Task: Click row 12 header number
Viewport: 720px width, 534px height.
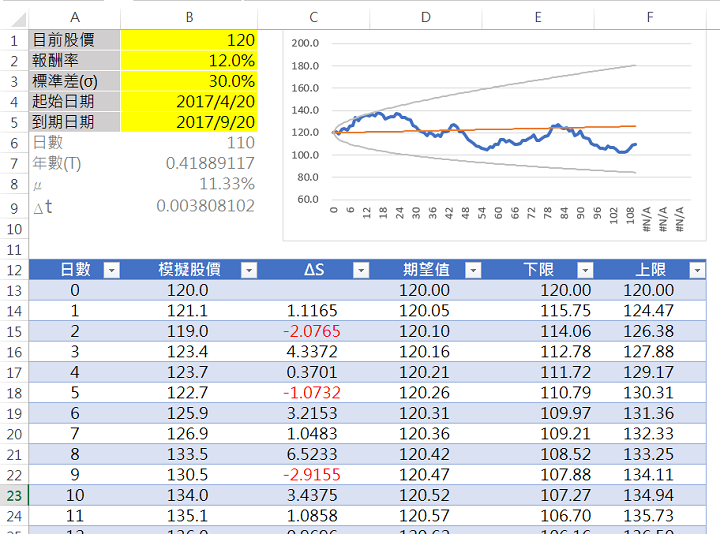Action: pos(14,270)
